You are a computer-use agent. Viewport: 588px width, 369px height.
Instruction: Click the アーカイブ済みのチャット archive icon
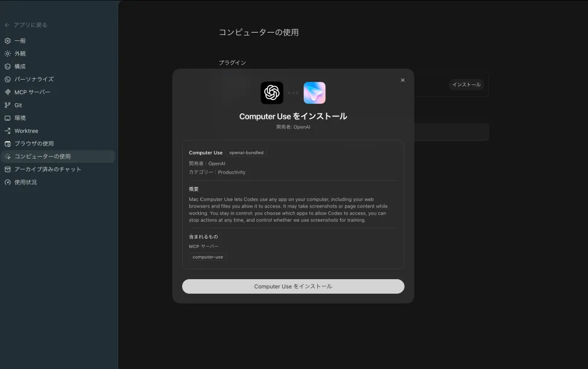click(7, 169)
